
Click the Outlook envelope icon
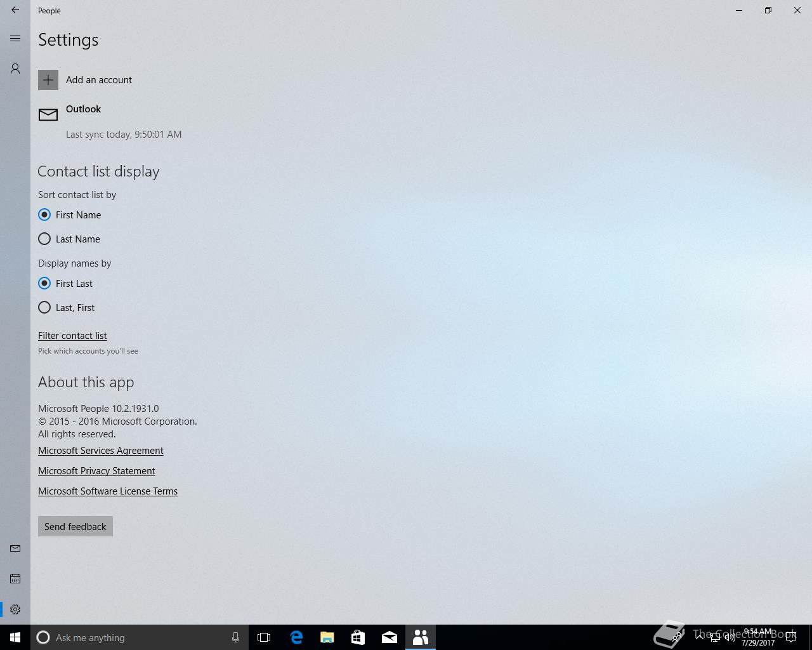[48, 114]
